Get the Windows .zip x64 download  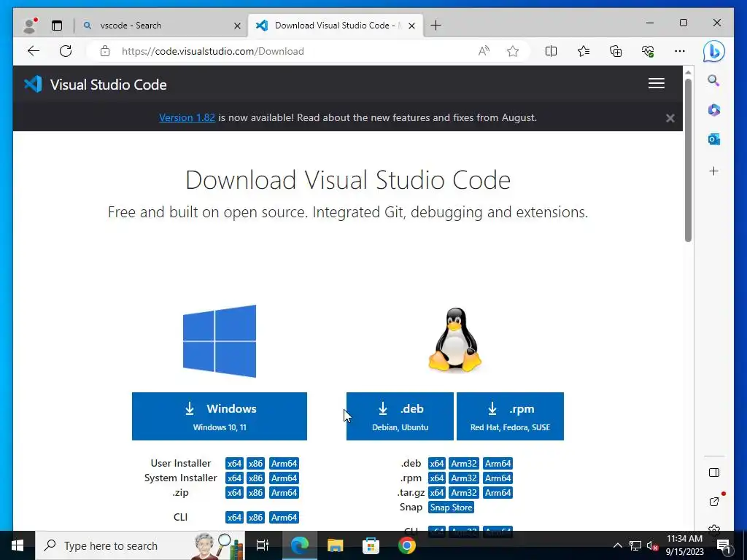click(234, 493)
